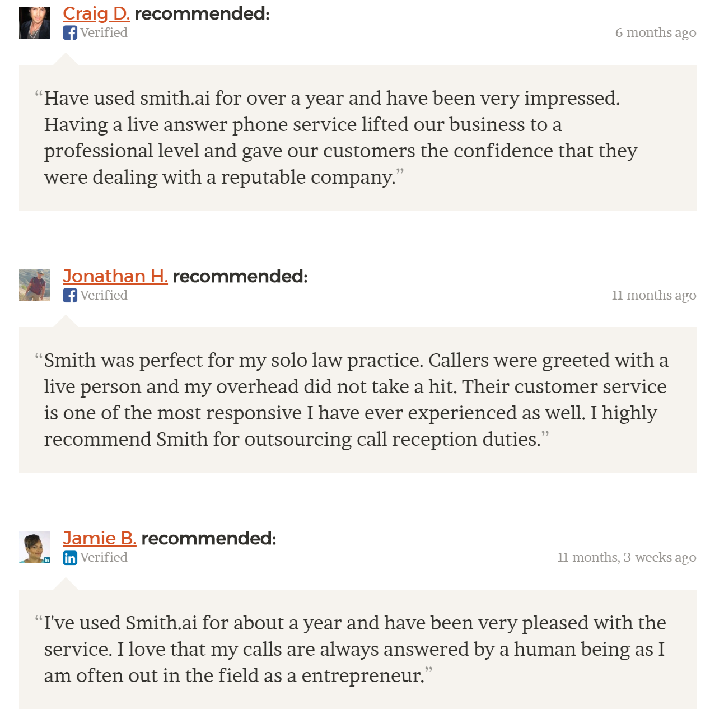
Task: Click the '11 months ago' timestamp
Action: 654,295
